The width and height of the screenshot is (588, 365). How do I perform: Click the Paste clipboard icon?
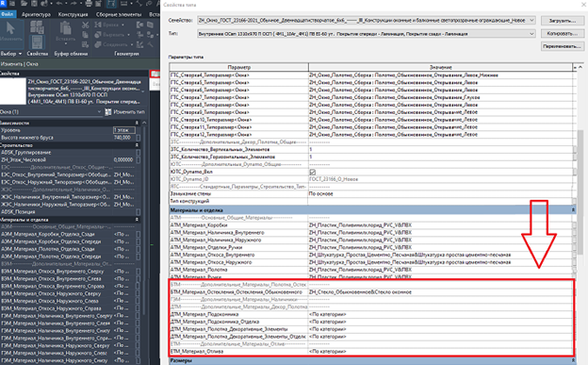(66, 32)
